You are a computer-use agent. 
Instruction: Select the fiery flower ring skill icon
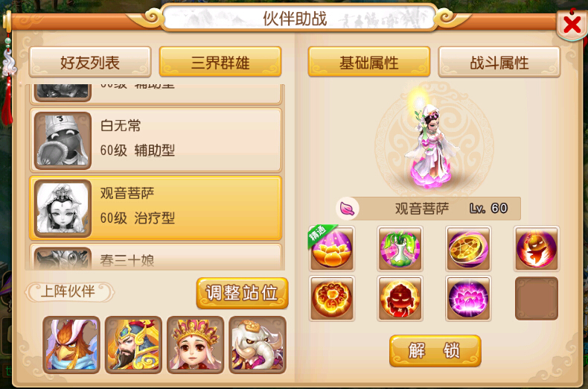(331, 298)
